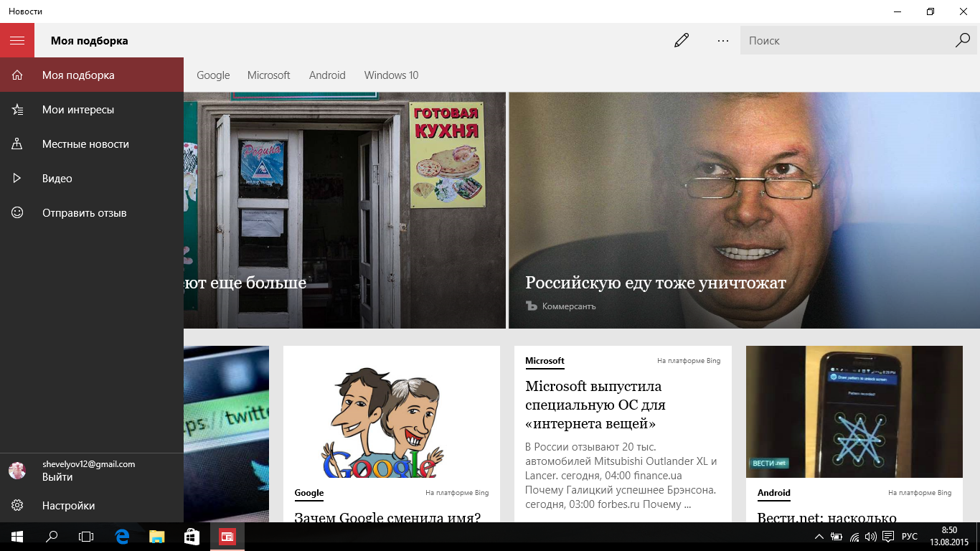Switch to the Android topic tab
Screen dimensions: 980x551
(327, 75)
